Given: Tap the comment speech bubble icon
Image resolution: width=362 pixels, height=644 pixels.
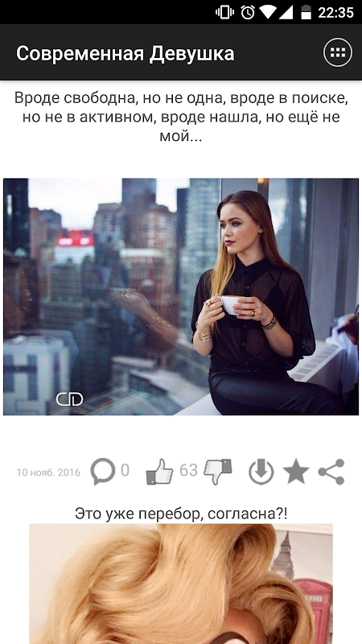Looking at the screenshot, I should pyautogui.click(x=102, y=471).
